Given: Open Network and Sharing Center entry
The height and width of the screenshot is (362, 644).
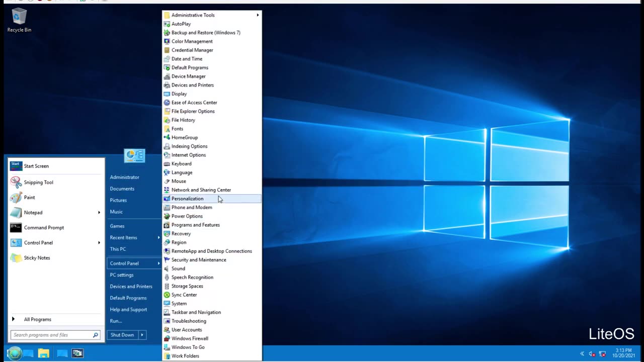Looking at the screenshot, I should (212, 190).
